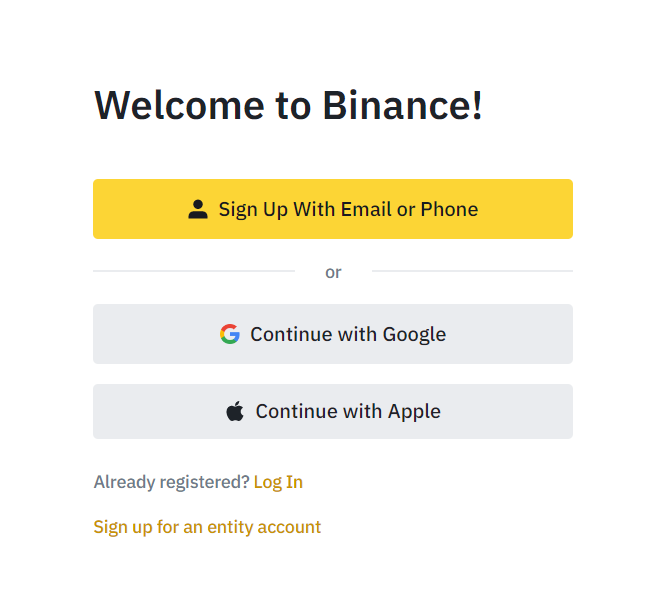Click the word 'Welcome' in the heading
Image resolution: width=663 pixels, height=613 pixels.
[179, 105]
